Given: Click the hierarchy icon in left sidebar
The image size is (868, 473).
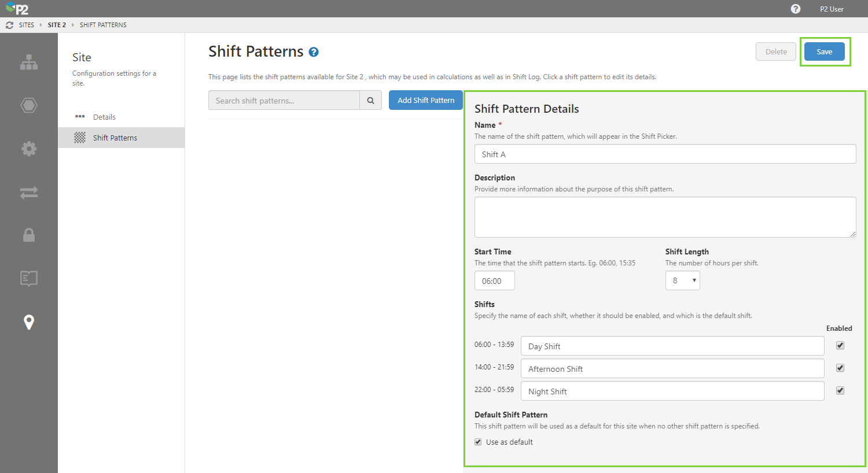Looking at the screenshot, I should click(29, 62).
